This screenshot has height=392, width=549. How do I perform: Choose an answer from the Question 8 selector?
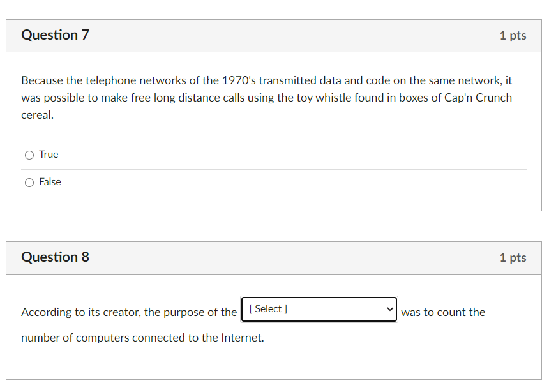tap(319, 309)
